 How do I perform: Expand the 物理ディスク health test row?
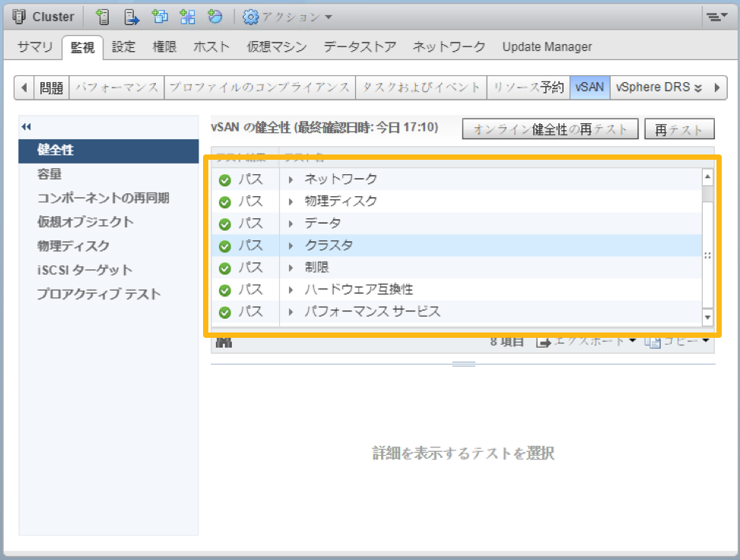coord(291,202)
